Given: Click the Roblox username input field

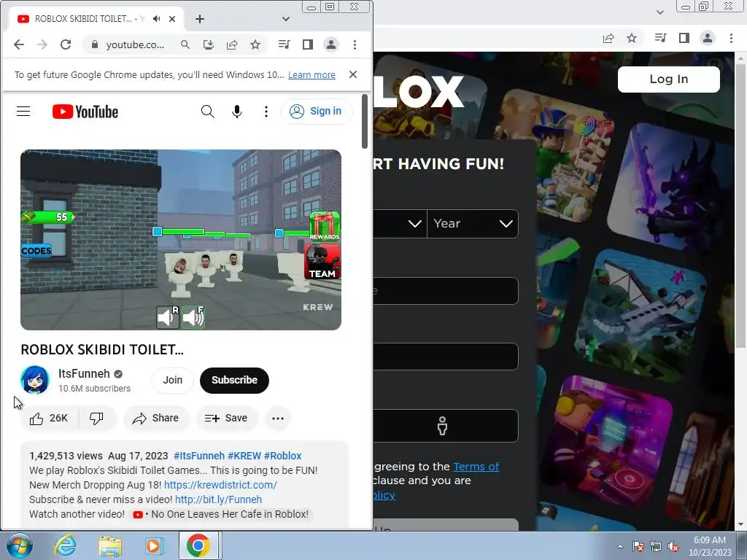Looking at the screenshot, I should (446, 290).
